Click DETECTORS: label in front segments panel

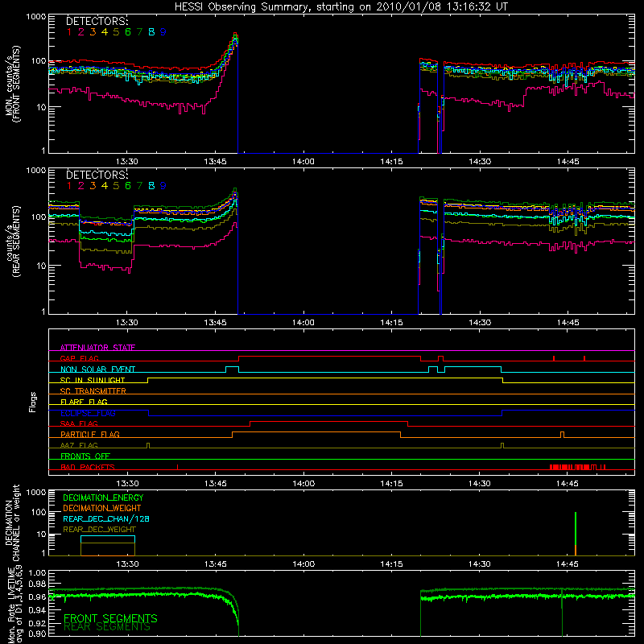(x=97, y=21)
